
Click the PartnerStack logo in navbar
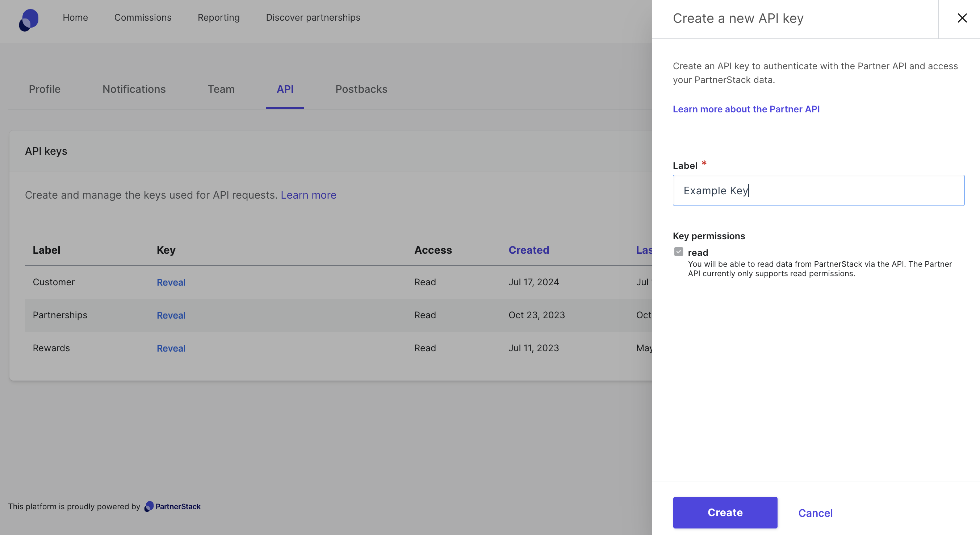29,20
